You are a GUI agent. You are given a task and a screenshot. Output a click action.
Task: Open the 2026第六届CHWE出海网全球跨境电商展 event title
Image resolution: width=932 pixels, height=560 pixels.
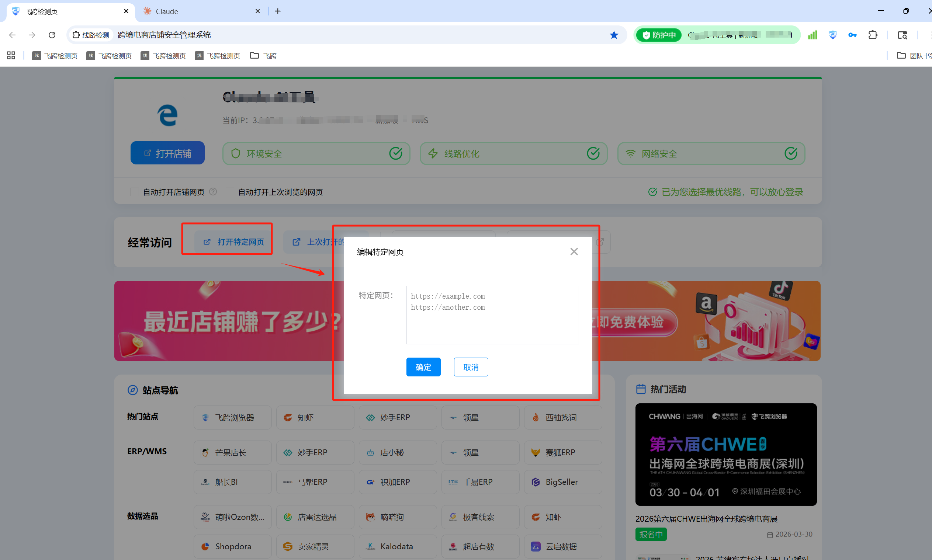pos(706,519)
